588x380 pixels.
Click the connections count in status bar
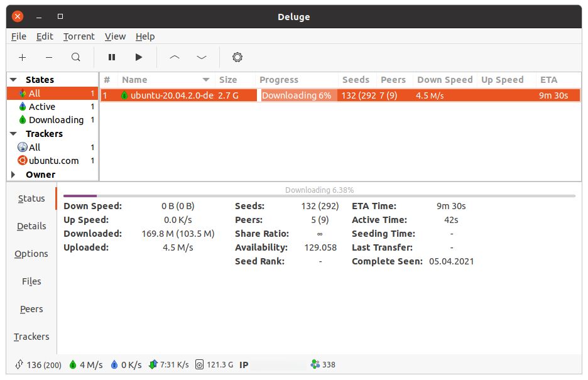coord(38,364)
